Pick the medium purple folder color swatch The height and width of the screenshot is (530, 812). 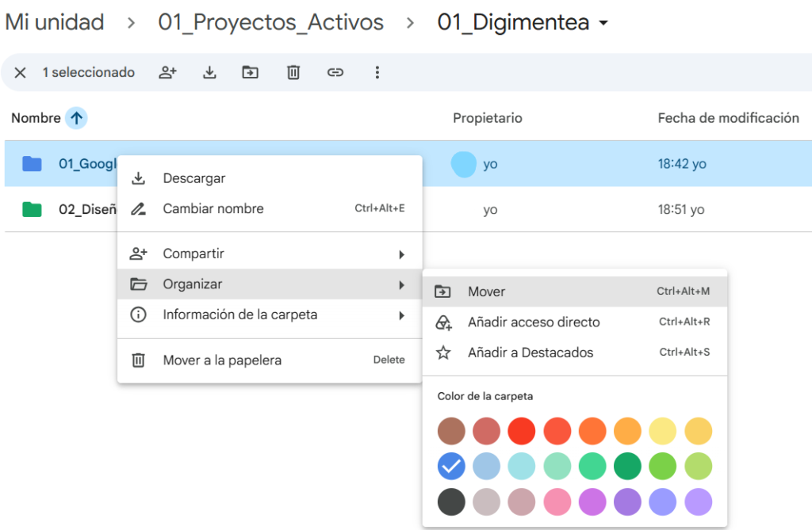(x=628, y=502)
